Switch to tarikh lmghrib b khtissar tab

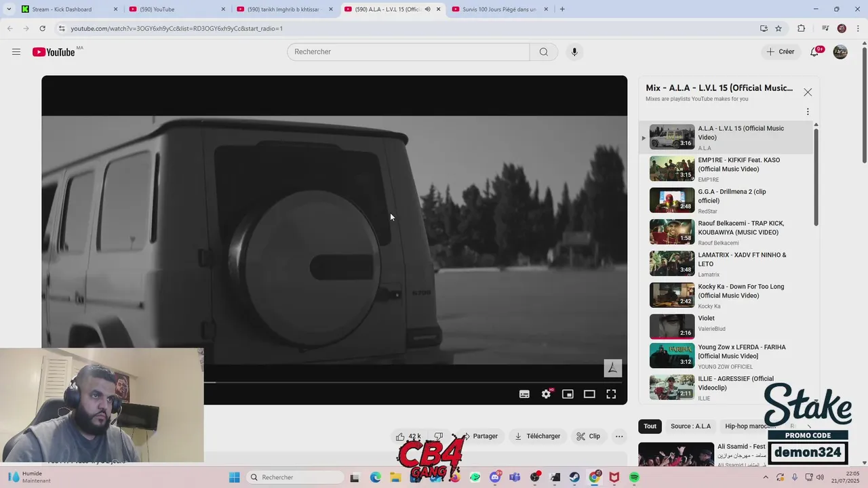[283, 9]
